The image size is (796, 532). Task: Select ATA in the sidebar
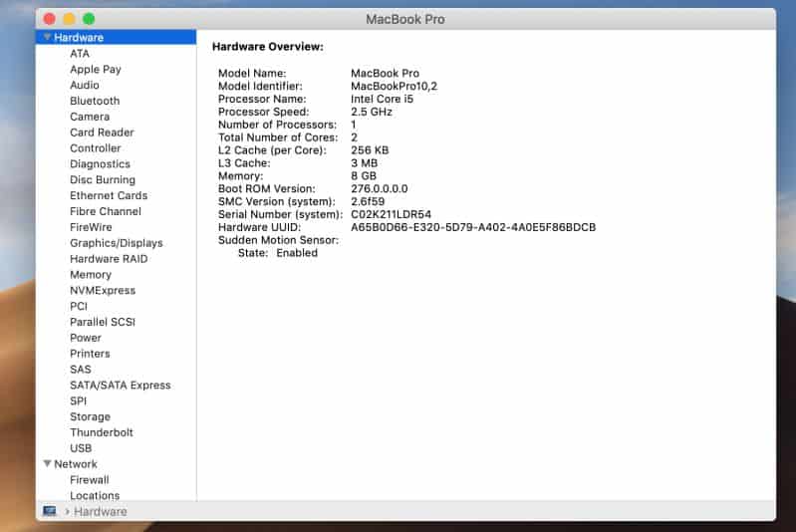coord(79,54)
